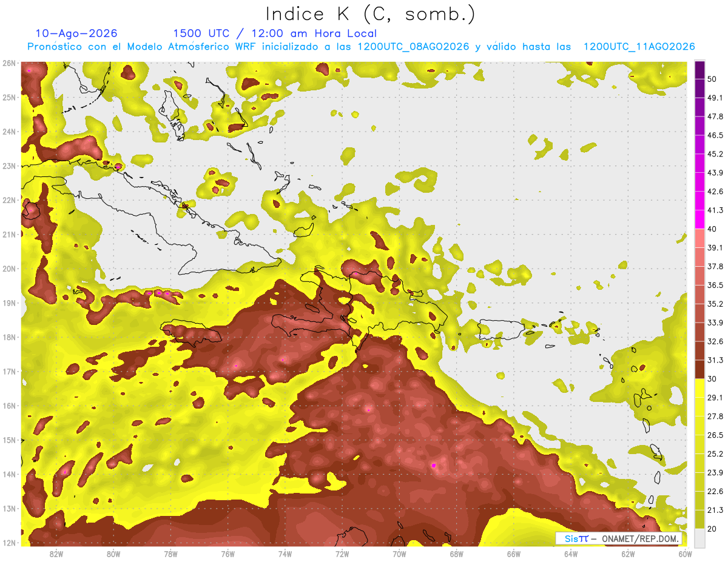Click the date '10-Ago-2026'
The image size is (728, 562).
click(x=76, y=33)
